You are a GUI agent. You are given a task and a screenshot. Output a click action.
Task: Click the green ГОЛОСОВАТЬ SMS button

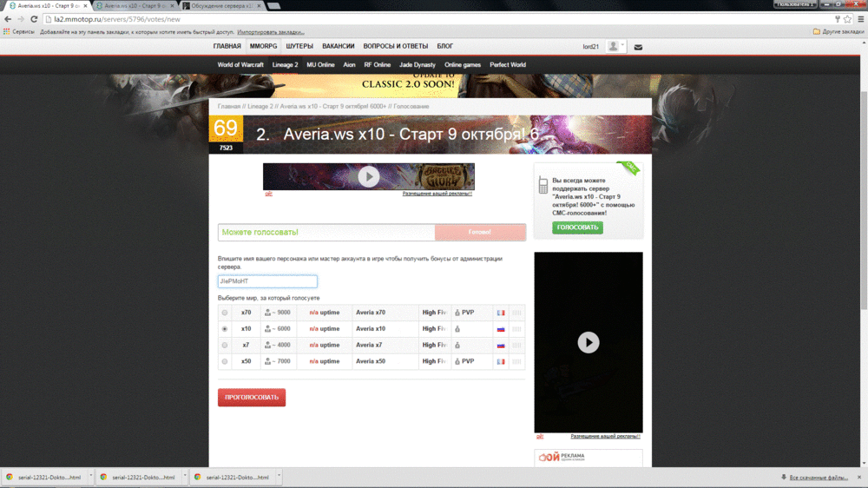(577, 228)
